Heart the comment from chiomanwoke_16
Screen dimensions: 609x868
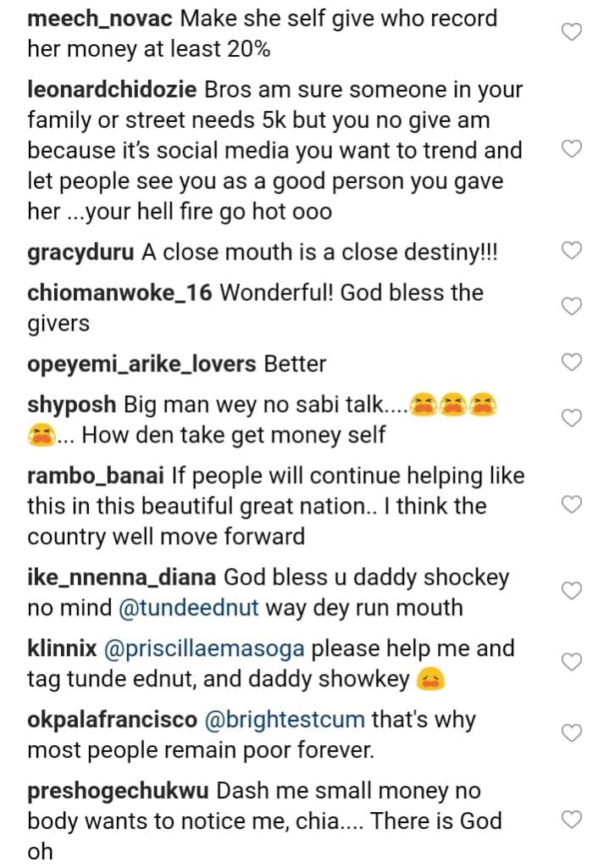pos(572,306)
